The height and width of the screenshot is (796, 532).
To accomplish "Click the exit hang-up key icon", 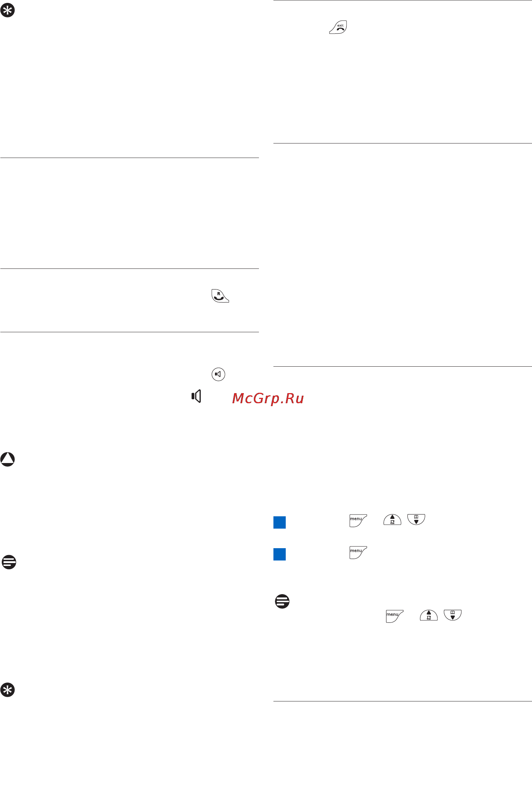I will coord(338,27).
